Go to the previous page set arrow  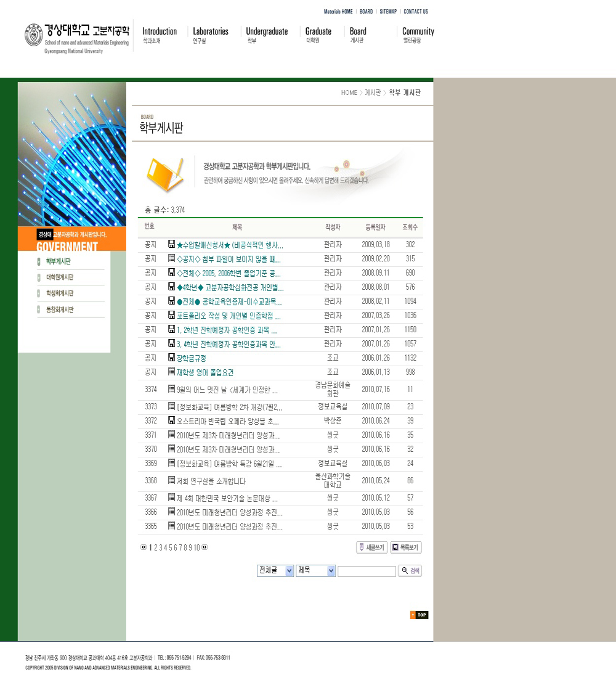click(144, 547)
